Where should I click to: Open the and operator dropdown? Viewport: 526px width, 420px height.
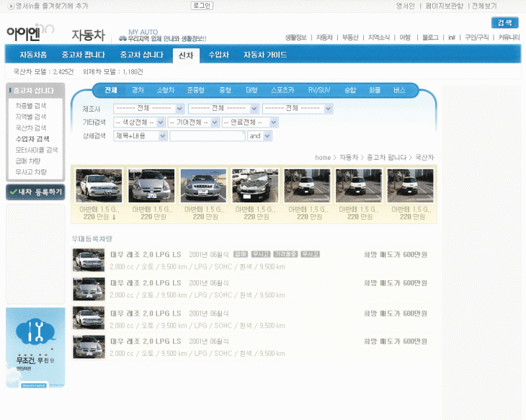click(x=259, y=135)
